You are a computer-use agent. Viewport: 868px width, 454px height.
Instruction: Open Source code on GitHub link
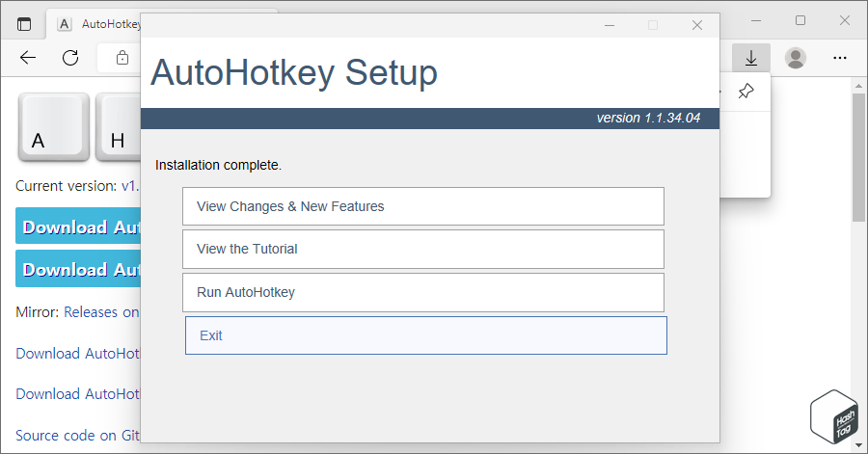[78, 435]
